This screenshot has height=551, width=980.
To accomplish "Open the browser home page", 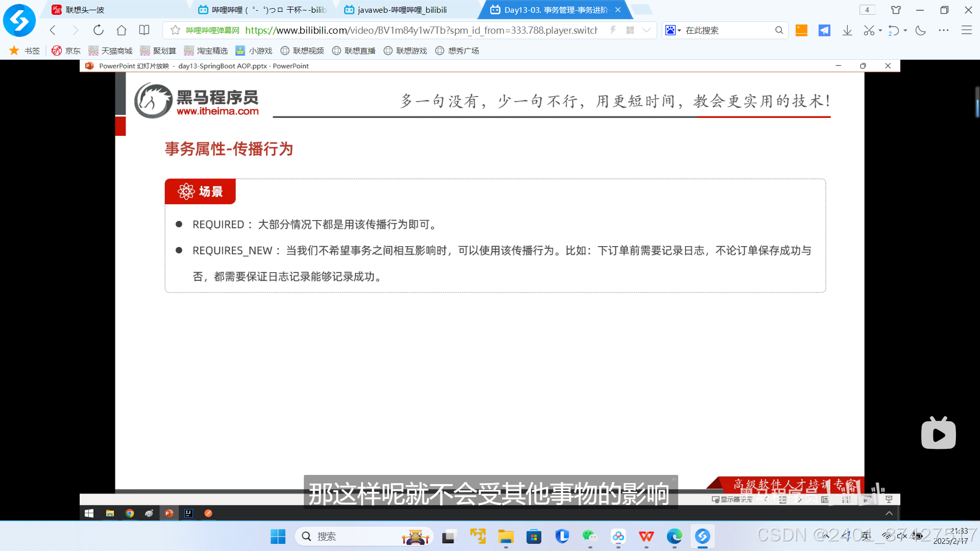I will tap(122, 30).
